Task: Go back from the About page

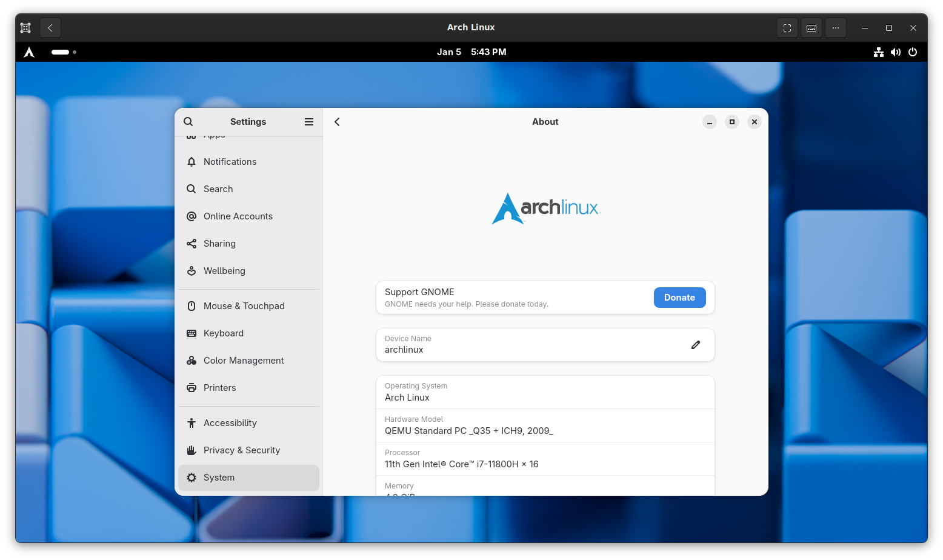Action: coord(338,122)
